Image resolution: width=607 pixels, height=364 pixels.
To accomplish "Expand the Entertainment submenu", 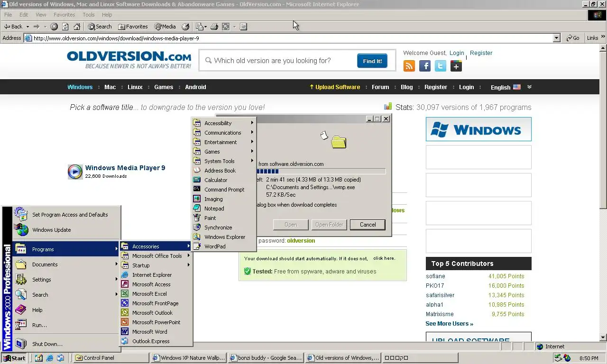I will click(223, 142).
